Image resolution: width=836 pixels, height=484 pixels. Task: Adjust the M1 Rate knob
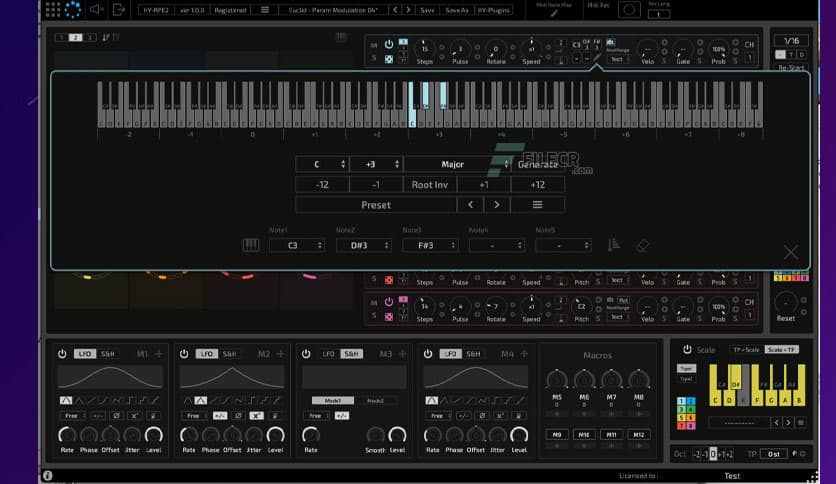(x=67, y=434)
